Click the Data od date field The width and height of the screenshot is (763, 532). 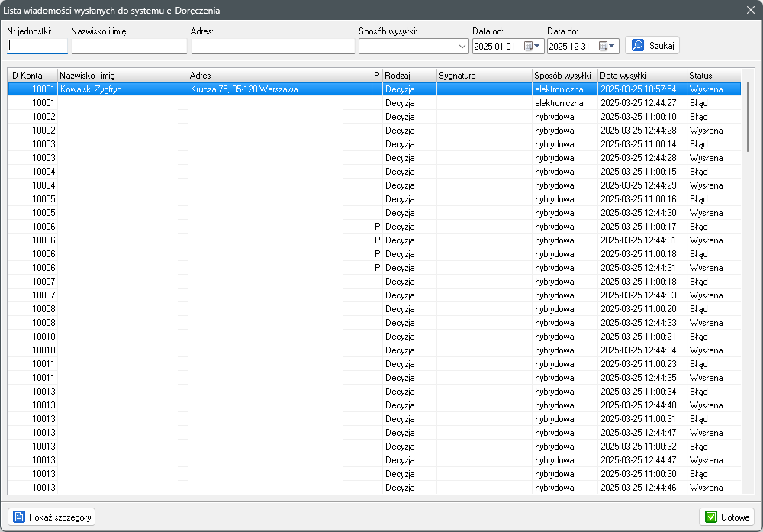click(496, 47)
